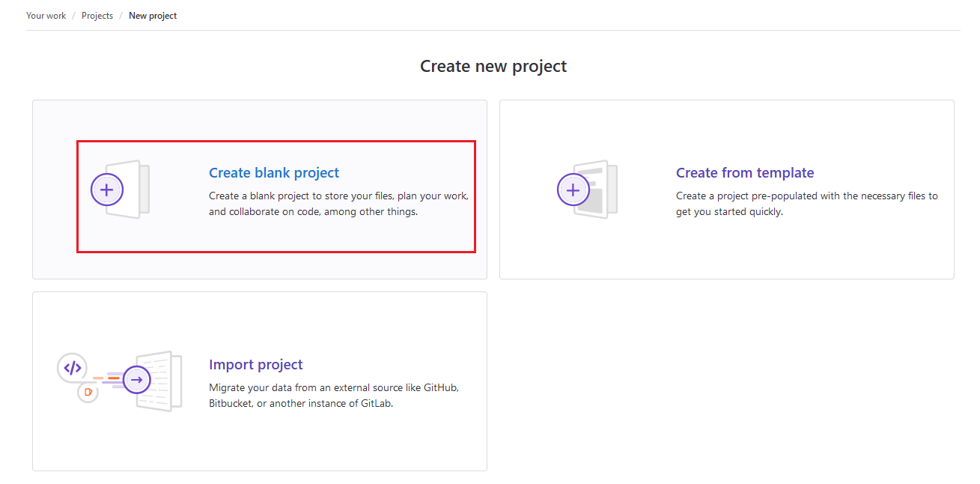This screenshot has height=484, width=980.
Task: Click the arrow circle icon in Import project
Action: tap(136, 380)
